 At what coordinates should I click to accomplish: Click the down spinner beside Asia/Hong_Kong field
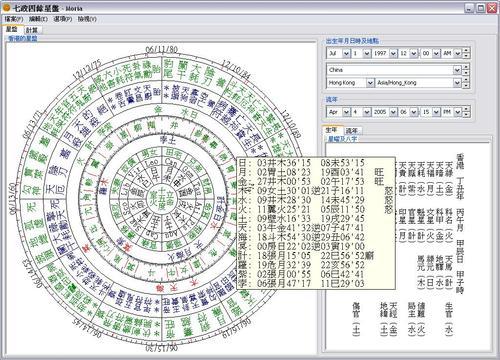click(466, 85)
